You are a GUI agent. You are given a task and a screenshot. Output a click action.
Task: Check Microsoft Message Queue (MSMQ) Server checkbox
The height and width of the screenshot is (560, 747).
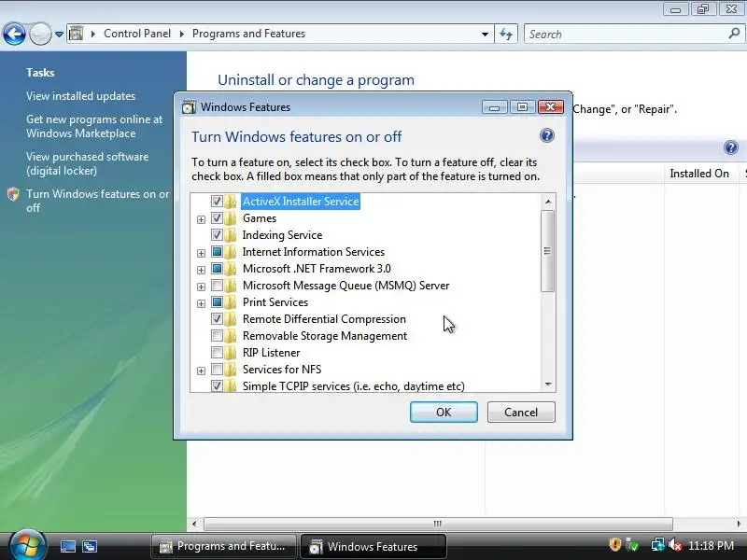[x=217, y=286]
